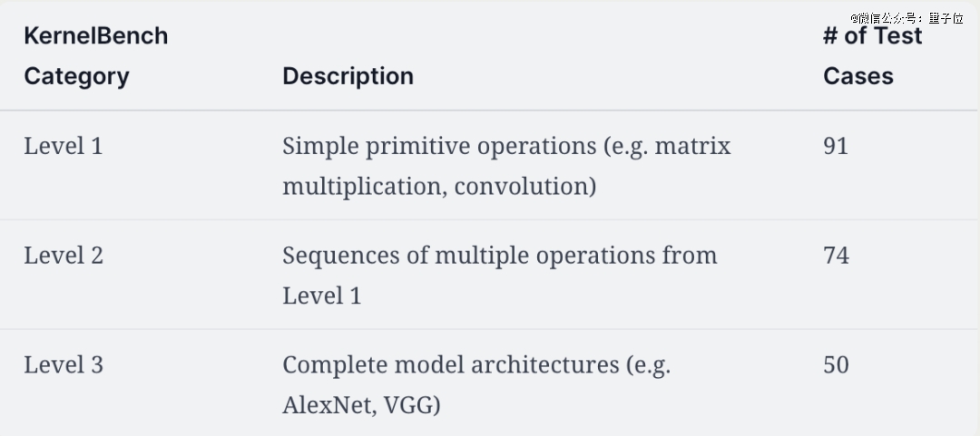
Task: Click the test case count 50
Action: pos(836,365)
